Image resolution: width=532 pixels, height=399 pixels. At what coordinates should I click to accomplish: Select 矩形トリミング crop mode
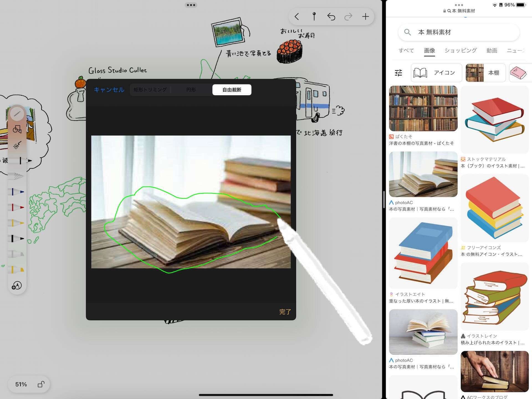click(x=150, y=89)
